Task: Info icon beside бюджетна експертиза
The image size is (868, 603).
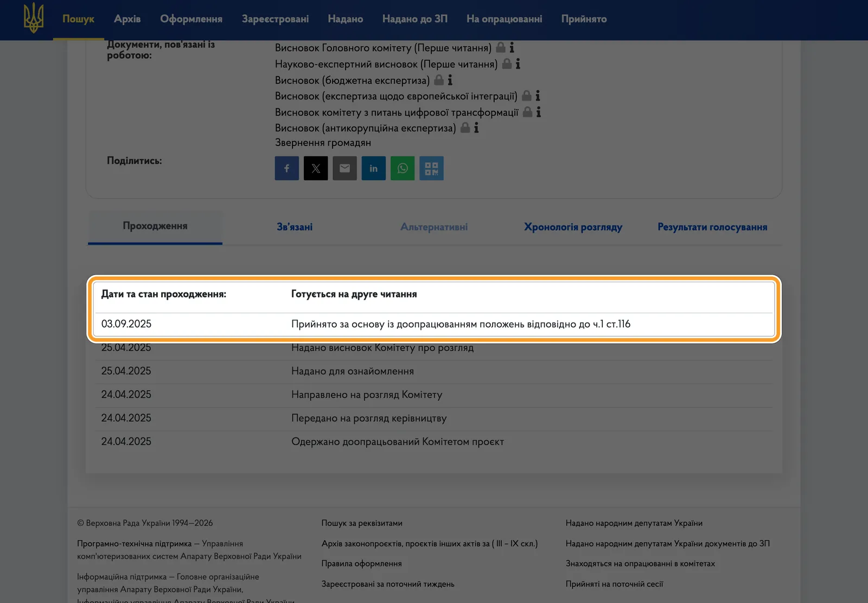Action: pyautogui.click(x=450, y=80)
